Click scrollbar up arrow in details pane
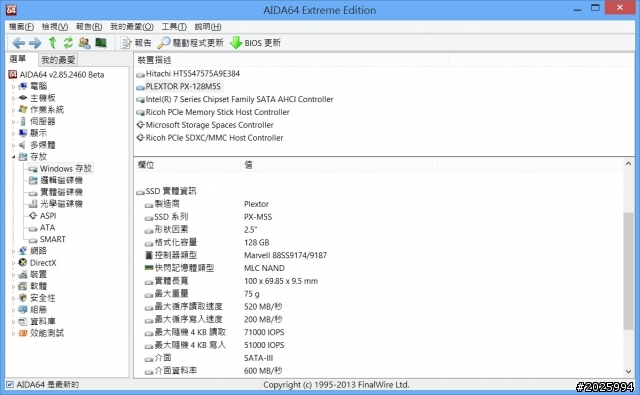Viewport: 640px width, 395px height. (629, 164)
